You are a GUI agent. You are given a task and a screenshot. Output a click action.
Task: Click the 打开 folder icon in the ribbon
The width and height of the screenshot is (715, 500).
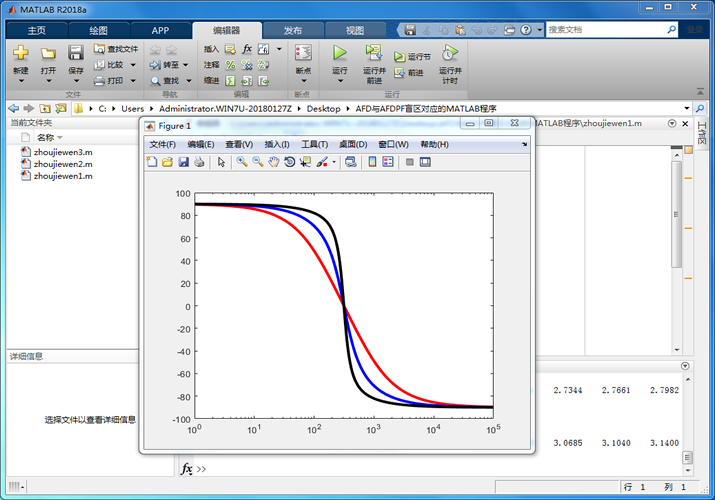[48, 53]
